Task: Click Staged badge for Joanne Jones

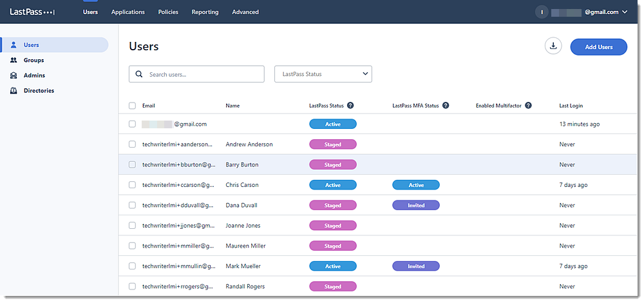Action: click(x=333, y=225)
